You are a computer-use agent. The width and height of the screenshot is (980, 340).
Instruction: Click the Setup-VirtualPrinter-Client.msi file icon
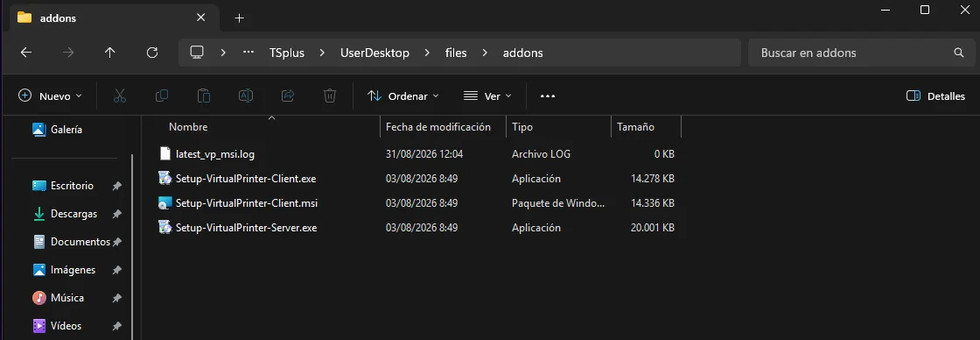point(165,203)
